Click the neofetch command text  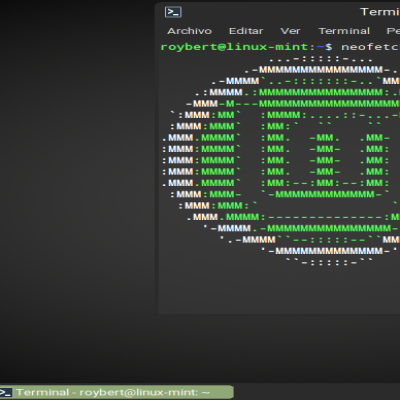click(370, 47)
